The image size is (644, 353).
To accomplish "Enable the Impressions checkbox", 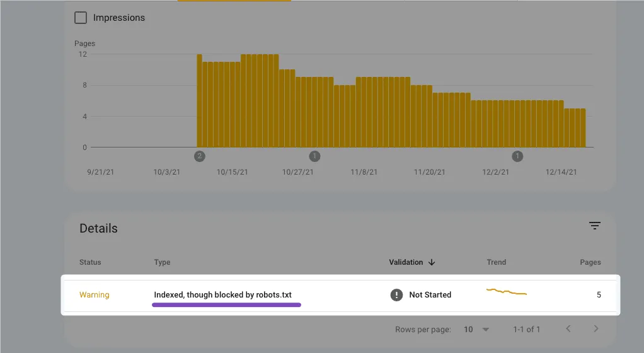I will pyautogui.click(x=81, y=18).
